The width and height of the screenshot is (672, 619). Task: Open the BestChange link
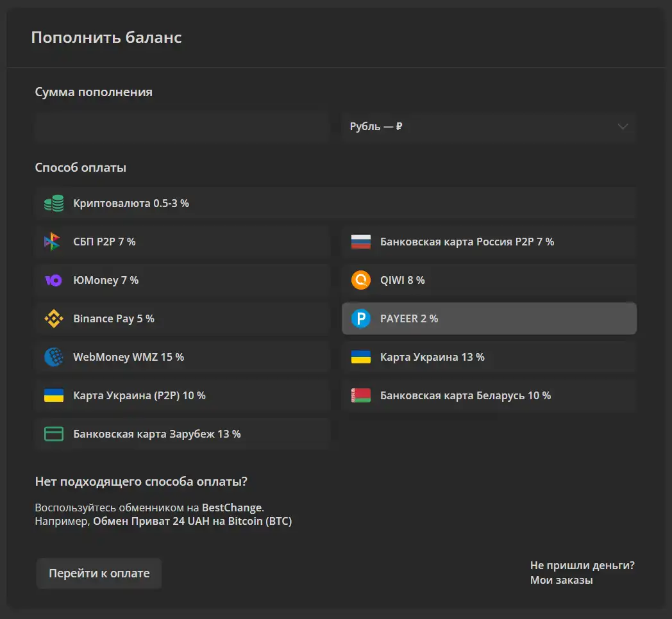click(x=232, y=508)
